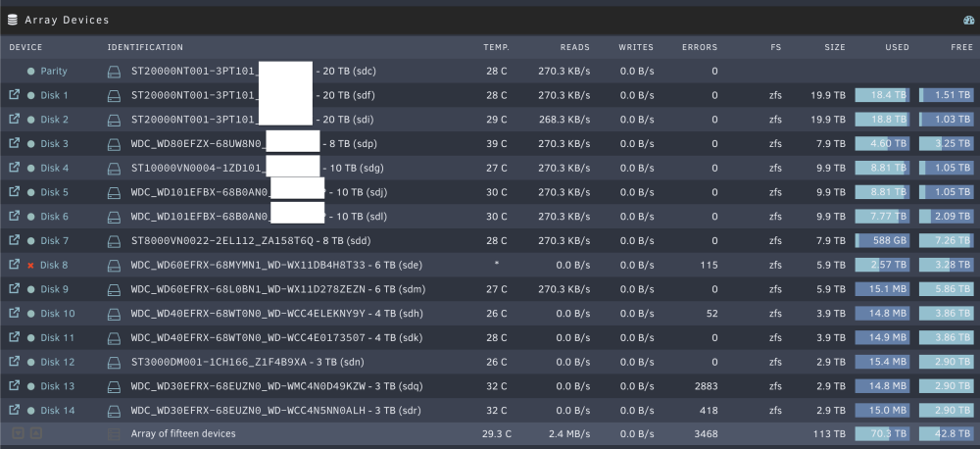Click the down arrow button in the footer row

click(x=18, y=432)
